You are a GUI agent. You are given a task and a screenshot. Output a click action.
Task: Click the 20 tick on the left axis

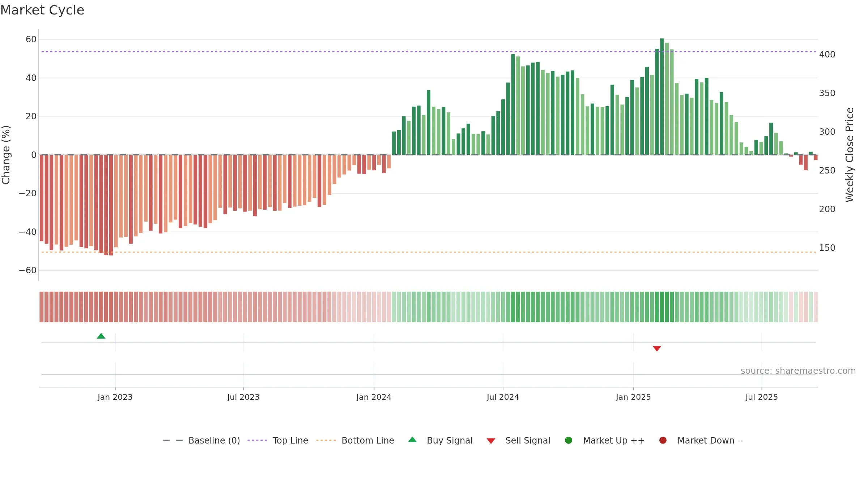click(x=31, y=116)
